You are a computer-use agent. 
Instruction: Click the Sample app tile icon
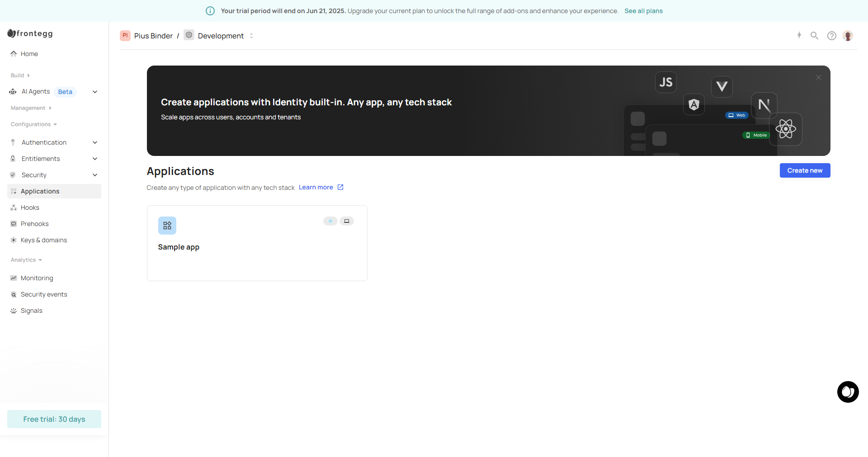point(167,226)
